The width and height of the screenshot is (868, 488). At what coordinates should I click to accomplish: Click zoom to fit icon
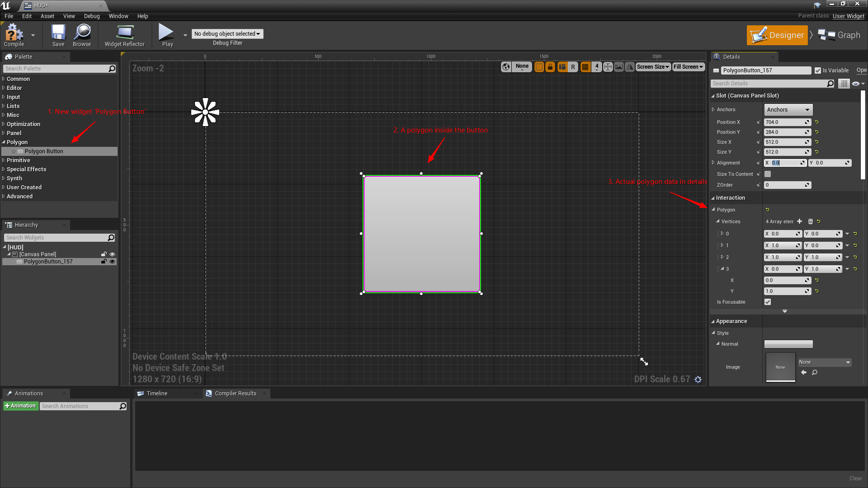pos(608,67)
